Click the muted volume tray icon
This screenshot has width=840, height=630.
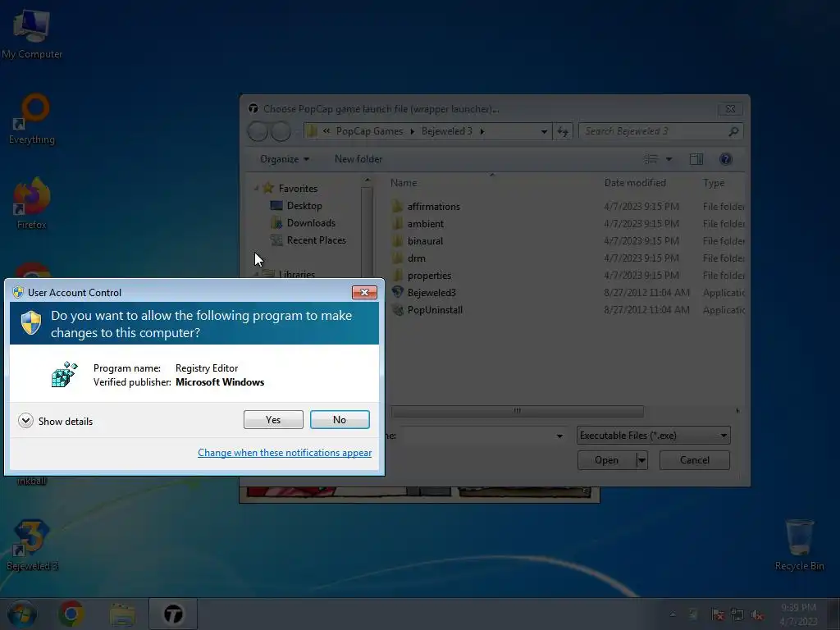tap(757, 615)
